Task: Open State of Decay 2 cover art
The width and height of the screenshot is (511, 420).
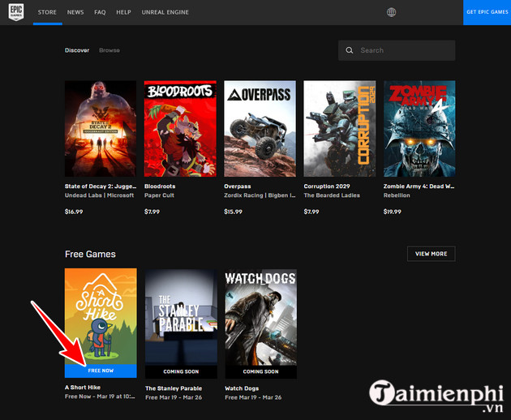Action: click(101, 129)
